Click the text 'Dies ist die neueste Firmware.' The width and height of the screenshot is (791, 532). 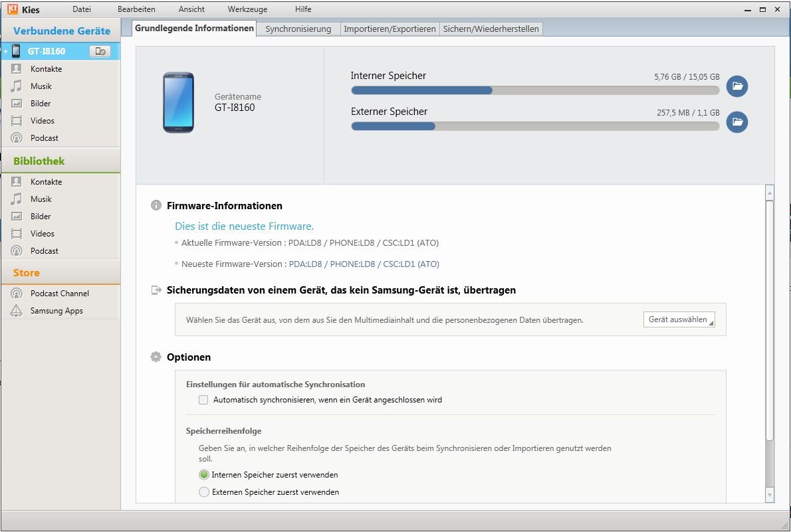[244, 226]
